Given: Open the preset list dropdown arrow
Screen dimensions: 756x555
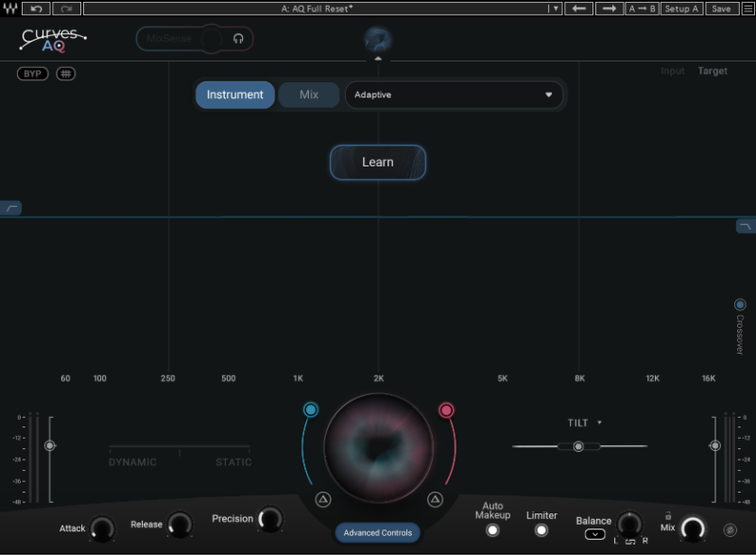Looking at the screenshot, I should point(556,9).
